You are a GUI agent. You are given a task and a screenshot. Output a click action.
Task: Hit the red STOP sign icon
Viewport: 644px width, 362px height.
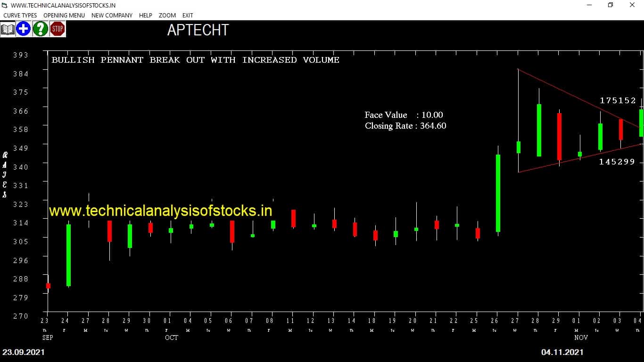[58, 29]
